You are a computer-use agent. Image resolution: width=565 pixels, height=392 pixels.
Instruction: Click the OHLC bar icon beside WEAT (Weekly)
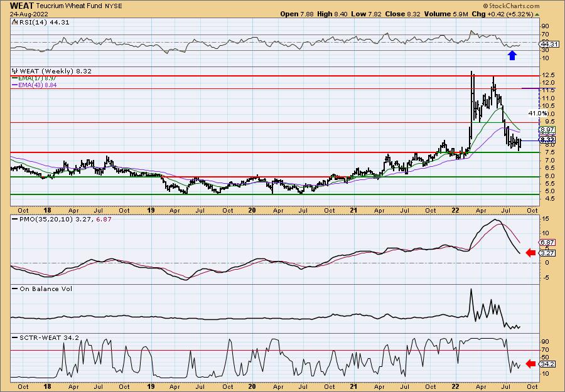click(15, 71)
